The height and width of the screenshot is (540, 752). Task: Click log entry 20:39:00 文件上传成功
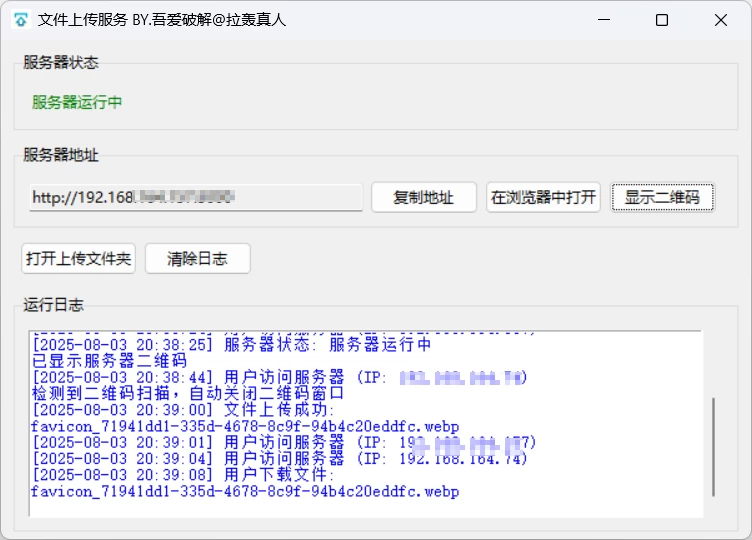click(x=183, y=410)
